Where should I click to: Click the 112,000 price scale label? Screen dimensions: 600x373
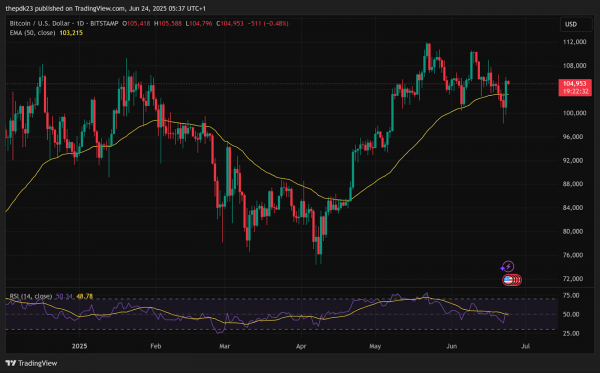pos(574,42)
